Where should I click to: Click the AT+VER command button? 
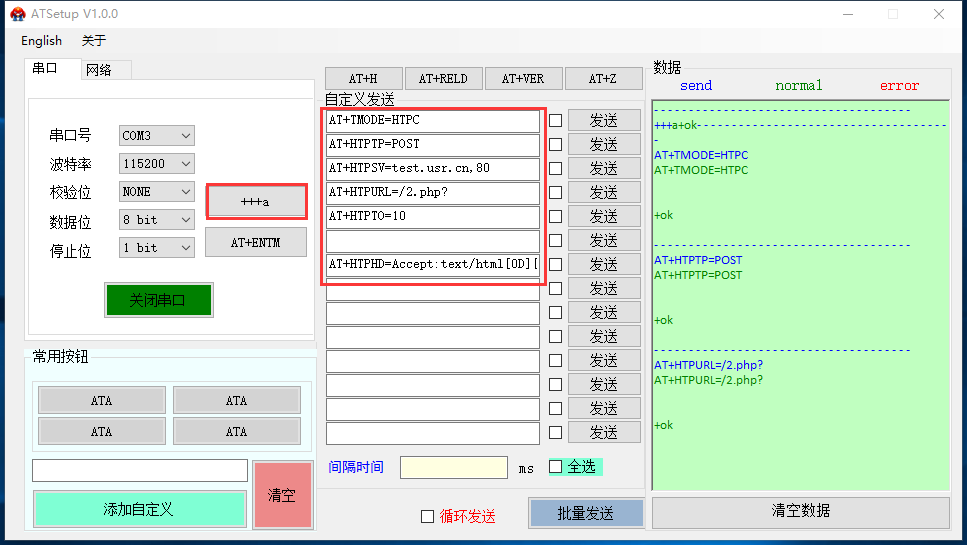tap(523, 79)
